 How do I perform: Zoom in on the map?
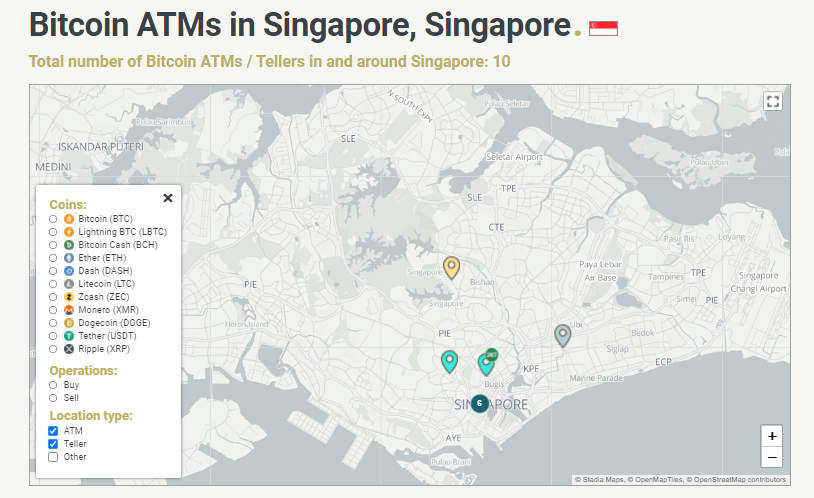pos(772,436)
